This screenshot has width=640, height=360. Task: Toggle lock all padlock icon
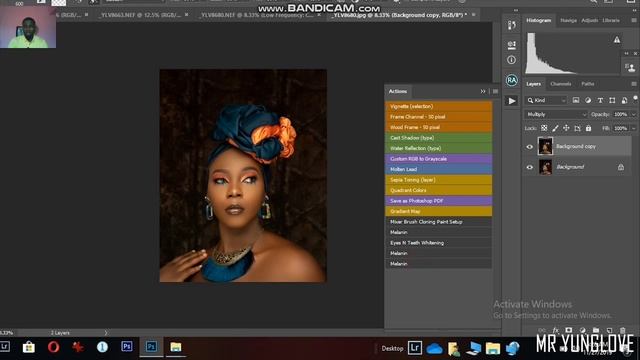coord(588,128)
